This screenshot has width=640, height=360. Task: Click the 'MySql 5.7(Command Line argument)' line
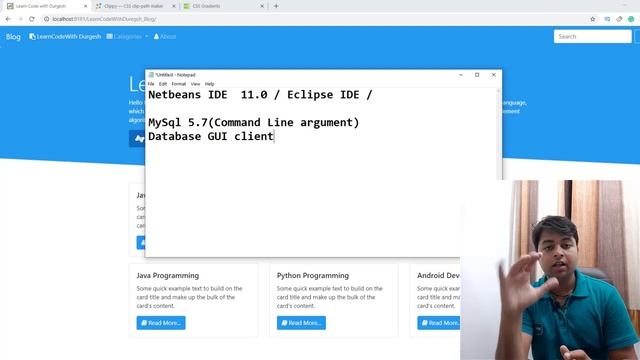pyautogui.click(x=253, y=122)
